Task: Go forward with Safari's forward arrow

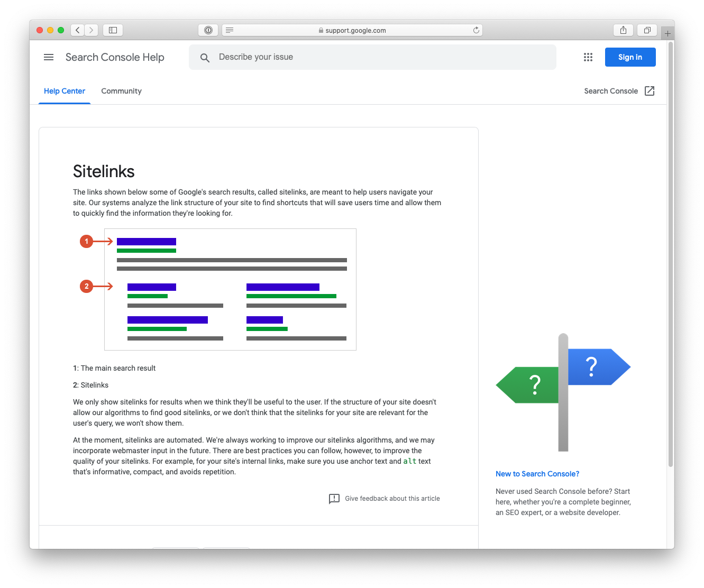Action: pyautogui.click(x=92, y=30)
